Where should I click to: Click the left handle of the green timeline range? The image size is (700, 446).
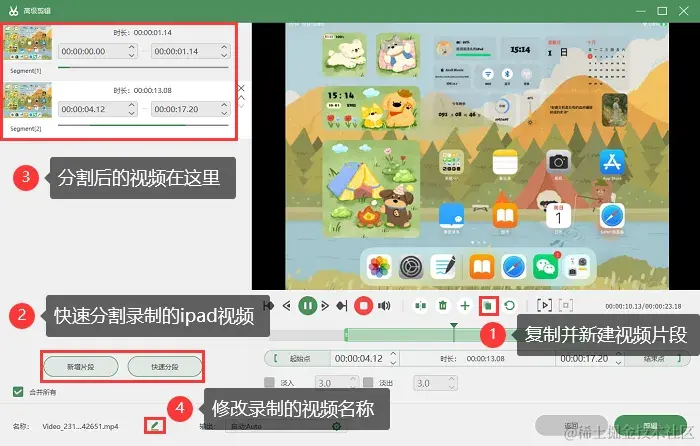point(346,335)
